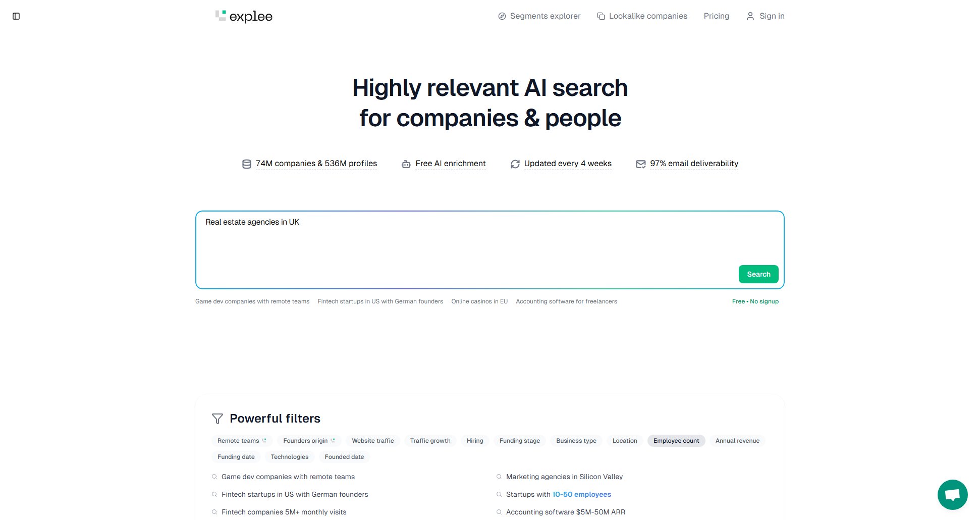
Task: Click the explee logo
Action: pos(244,16)
